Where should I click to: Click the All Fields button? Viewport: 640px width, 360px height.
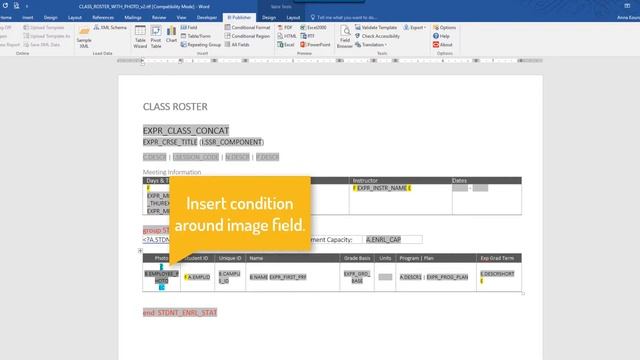click(x=237, y=44)
